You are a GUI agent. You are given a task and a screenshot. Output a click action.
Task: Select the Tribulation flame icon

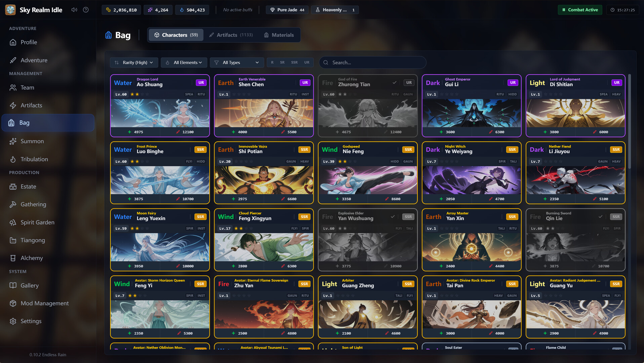(x=12, y=159)
